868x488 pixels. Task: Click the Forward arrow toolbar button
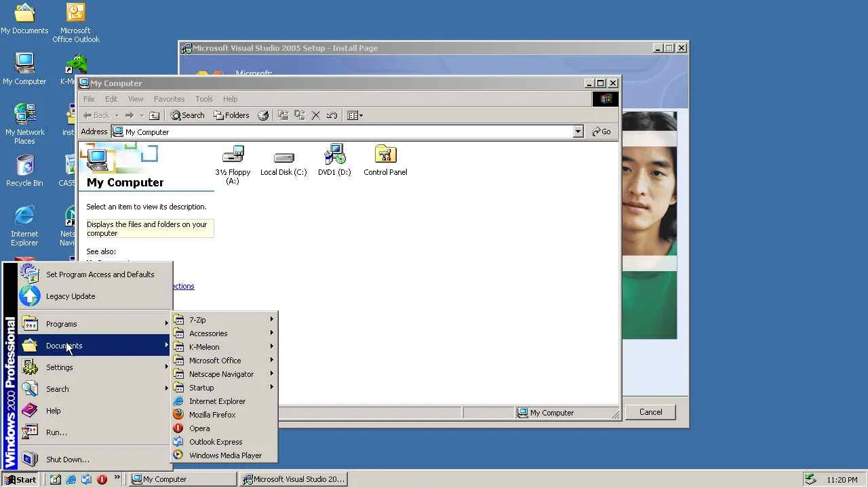129,115
